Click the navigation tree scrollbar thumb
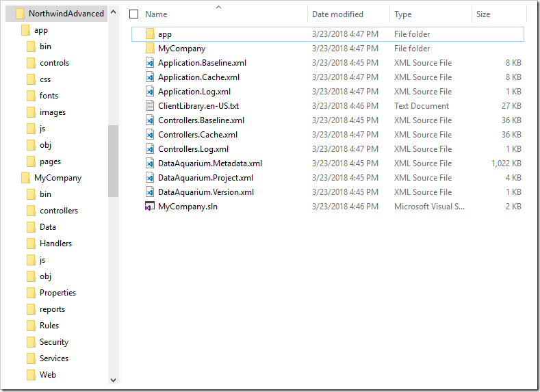Viewport: 540px width, 392px height. point(114,161)
